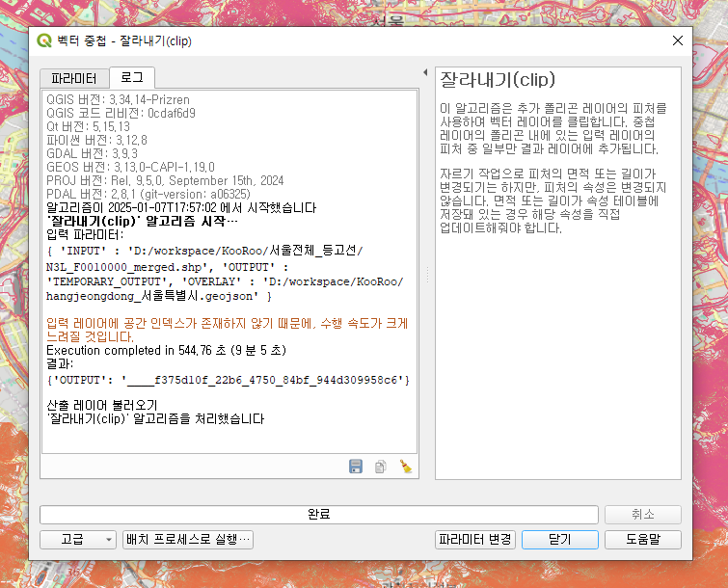Collapse the help panel with the arrow
This screenshot has width=728, height=588.
[x=425, y=73]
